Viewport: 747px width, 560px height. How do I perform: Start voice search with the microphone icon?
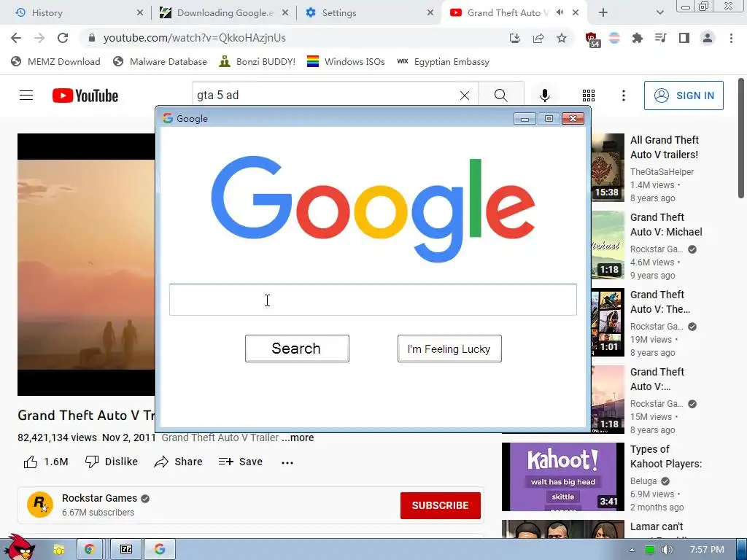pos(544,96)
